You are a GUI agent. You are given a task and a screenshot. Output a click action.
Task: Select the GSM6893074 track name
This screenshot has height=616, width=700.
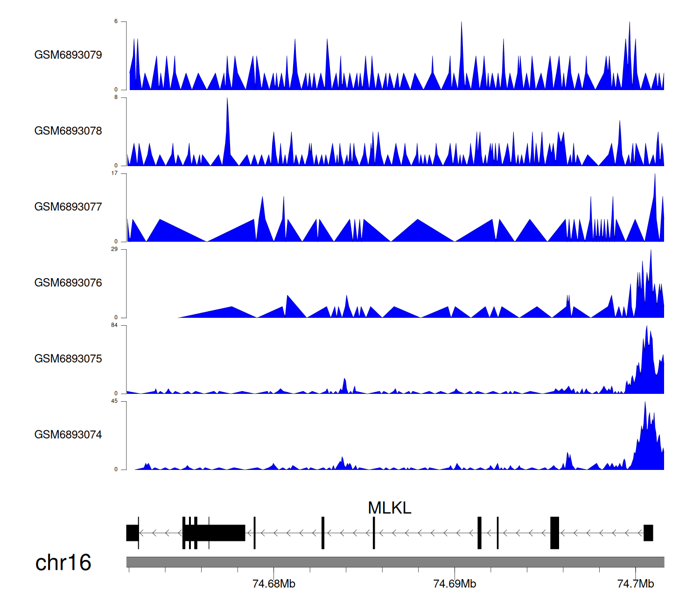[x=68, y=435]
